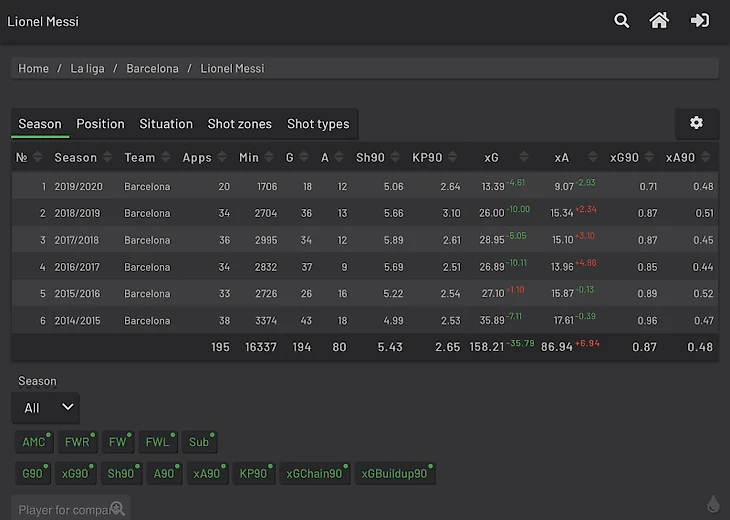Go to home via house icon
The image size is (730, 520).
point(659,21)
